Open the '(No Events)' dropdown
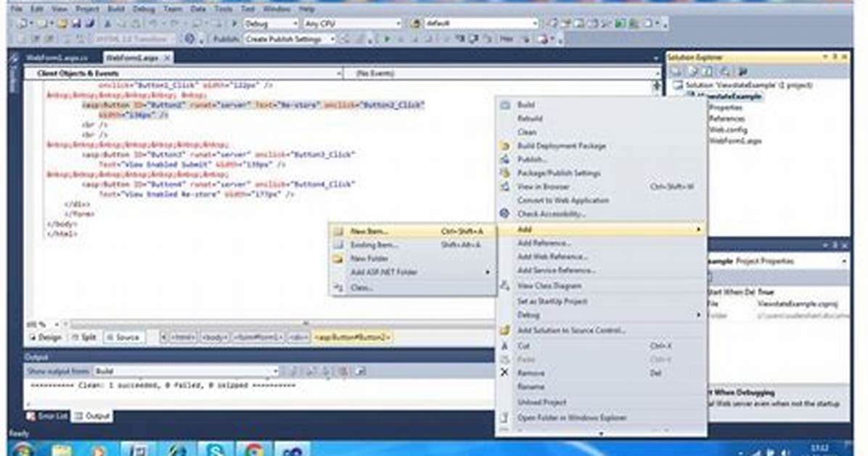 [502, 73]
